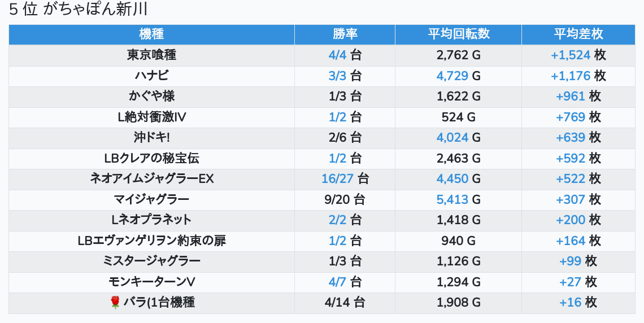644x323 pixels.
Task: Select the 東京喰種 row name
Action: tap(151, 55)
